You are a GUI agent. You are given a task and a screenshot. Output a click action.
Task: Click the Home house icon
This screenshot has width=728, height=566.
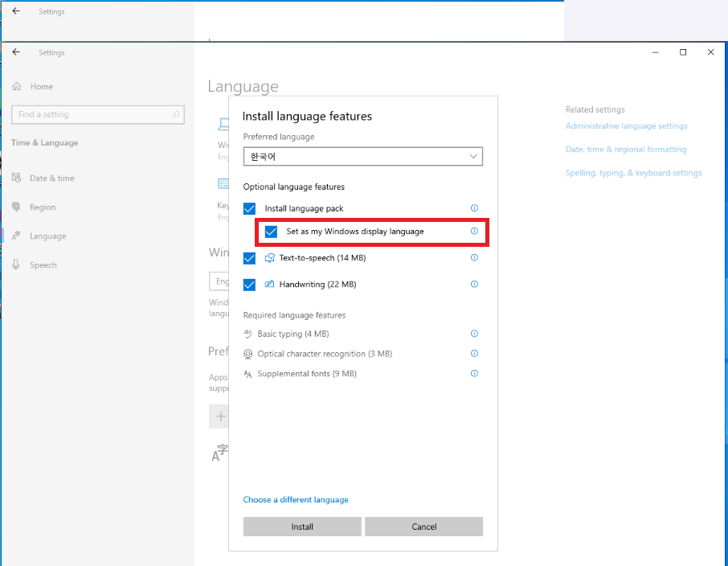17,87
